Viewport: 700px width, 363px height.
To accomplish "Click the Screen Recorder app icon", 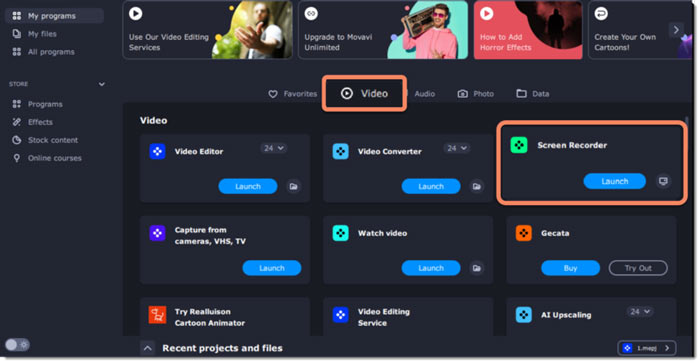I will pyautogui.click(x=519, y=145).
